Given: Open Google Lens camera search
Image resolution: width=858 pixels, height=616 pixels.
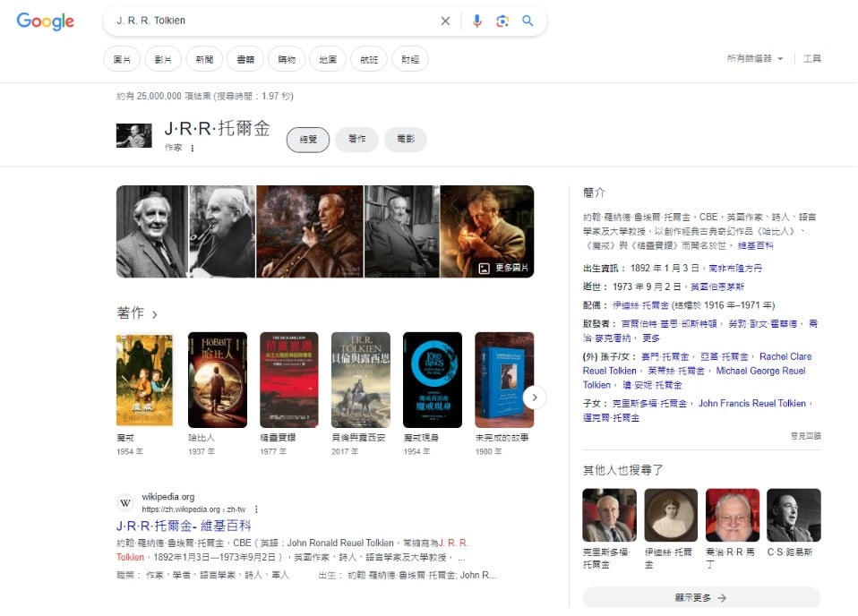Looking at the screenshot, I should (504, 20).
